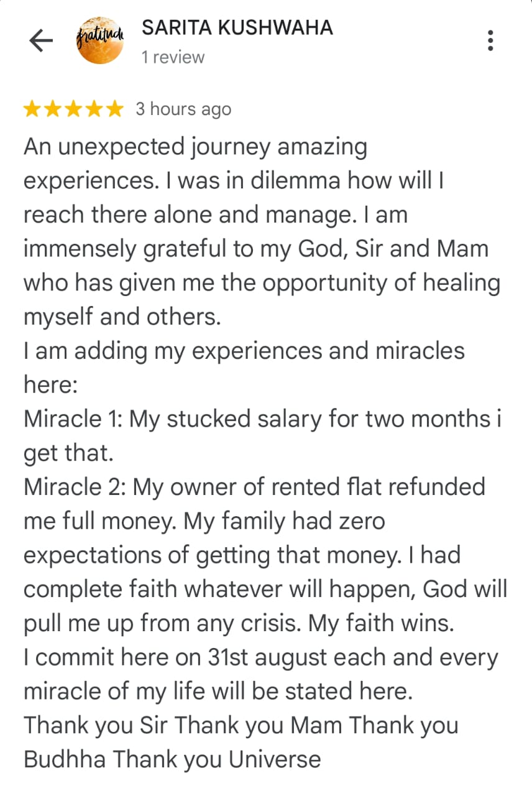Open the three-dot more options menu
532x796 pixels.
491,40
